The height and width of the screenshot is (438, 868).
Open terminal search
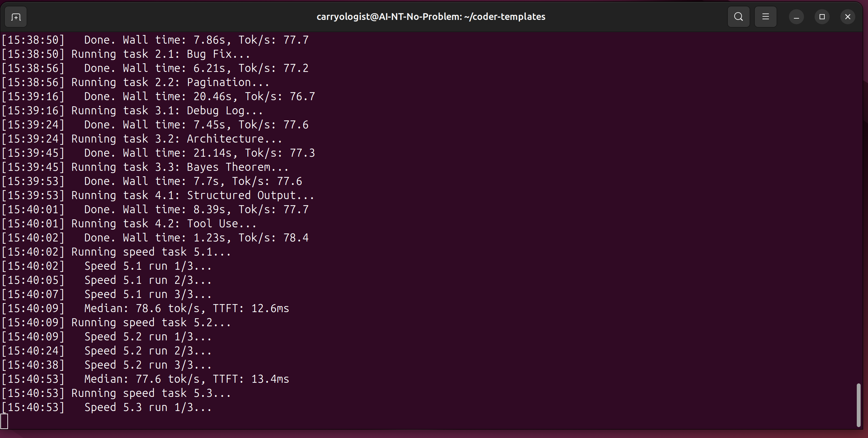[738, 17]
